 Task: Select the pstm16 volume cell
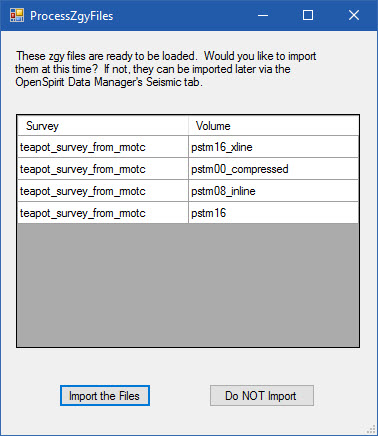(273, 213)
